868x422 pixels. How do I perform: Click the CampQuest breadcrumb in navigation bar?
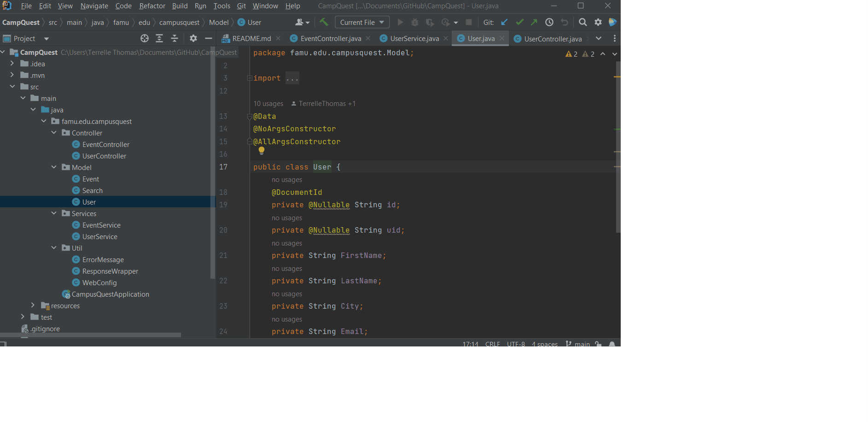[21, 22]
